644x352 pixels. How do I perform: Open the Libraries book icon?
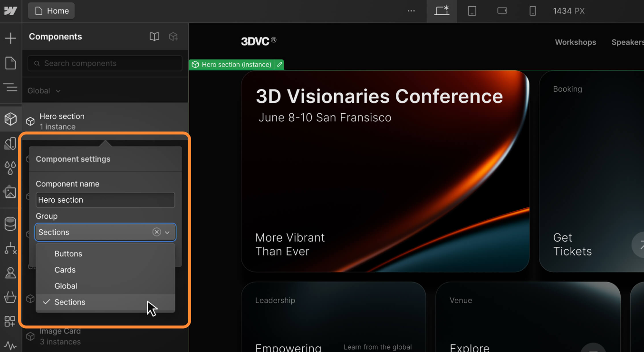pyautogui.click(x=154, y=37)
